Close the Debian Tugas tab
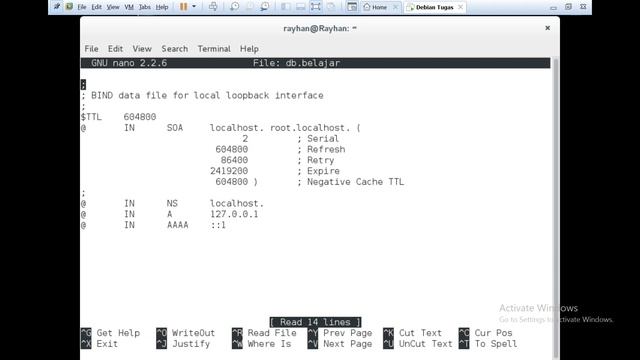Image resolution: width=640 pixels, height=360 pixels. point(460,7)
